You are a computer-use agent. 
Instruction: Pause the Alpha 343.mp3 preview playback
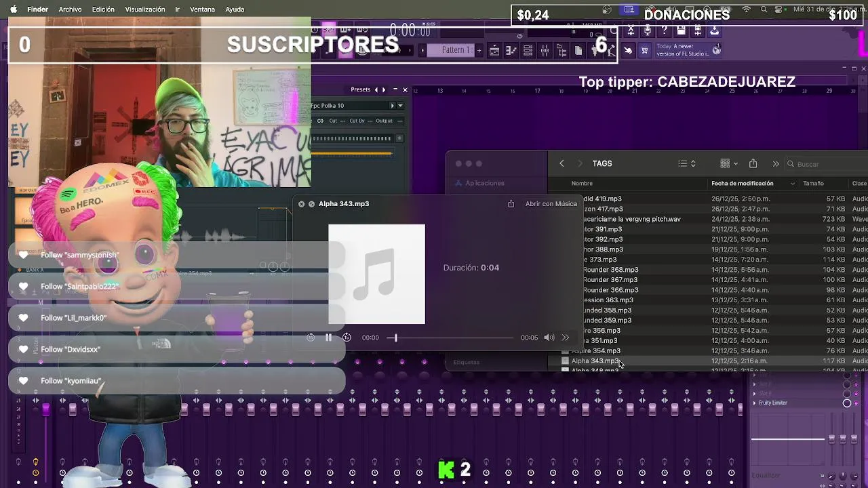coord(328,338)
